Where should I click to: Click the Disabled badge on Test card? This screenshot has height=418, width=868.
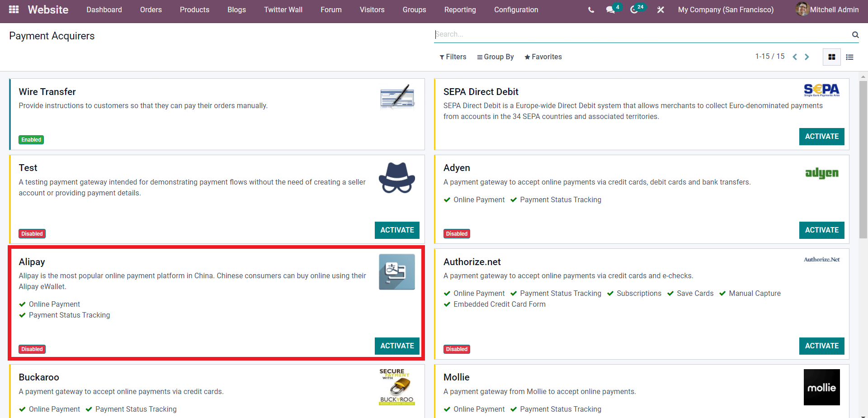click(x=32, y=234)
